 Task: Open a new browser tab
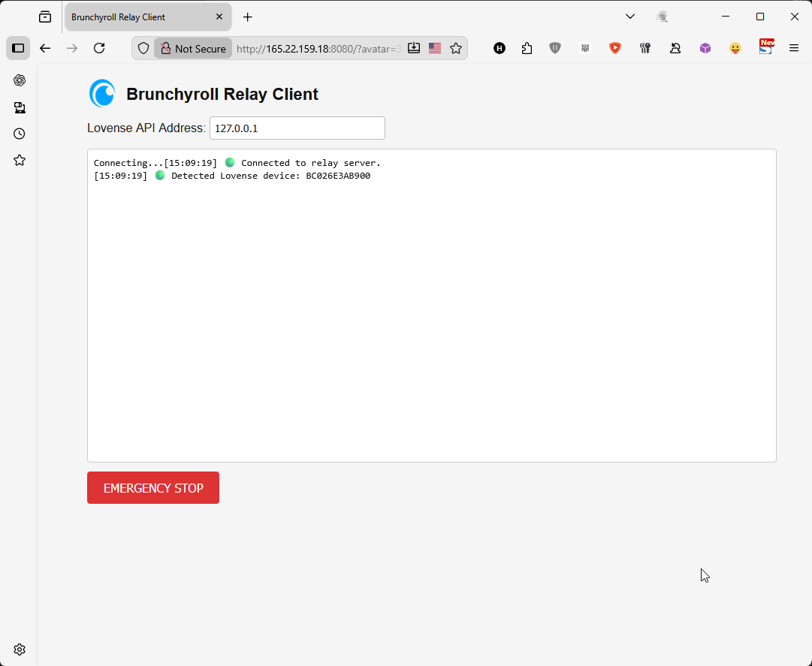(248, 17)
